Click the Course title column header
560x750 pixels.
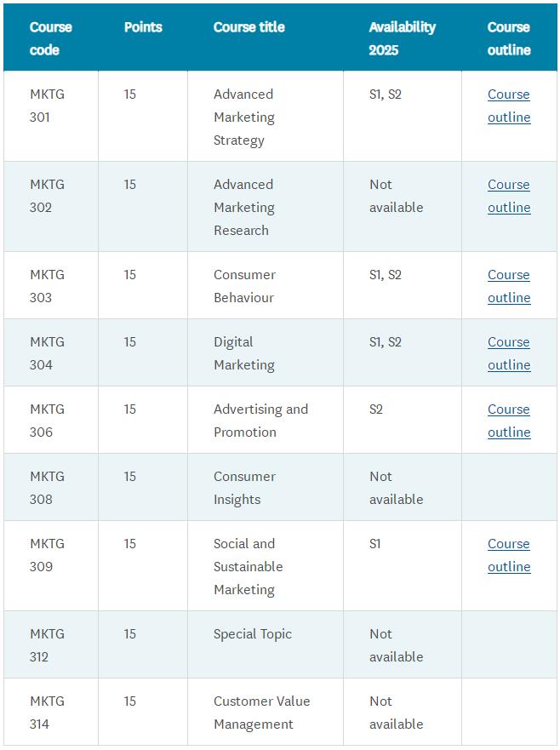[x=249, y=27]
